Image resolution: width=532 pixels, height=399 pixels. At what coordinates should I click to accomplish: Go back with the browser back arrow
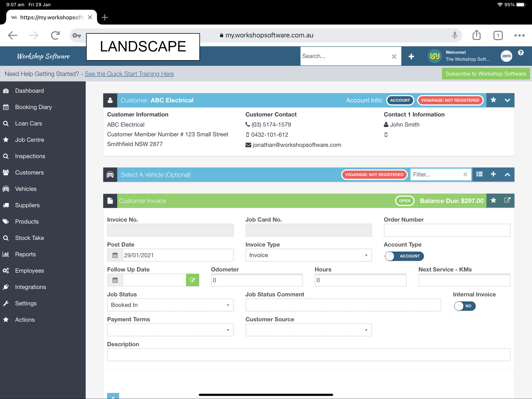12,35
